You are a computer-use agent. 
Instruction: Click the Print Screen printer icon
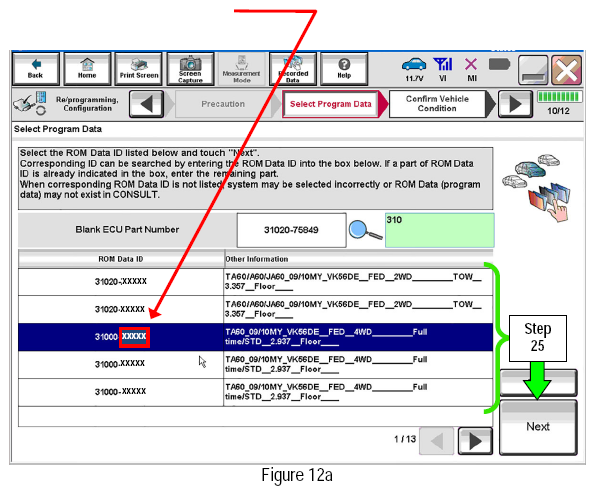139,69
